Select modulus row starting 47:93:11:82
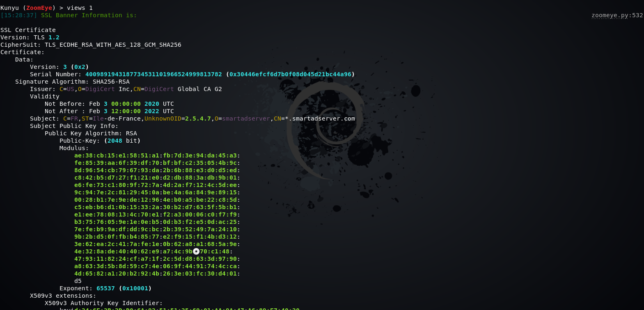The image size is (644, 310). [x=157, y=259]
